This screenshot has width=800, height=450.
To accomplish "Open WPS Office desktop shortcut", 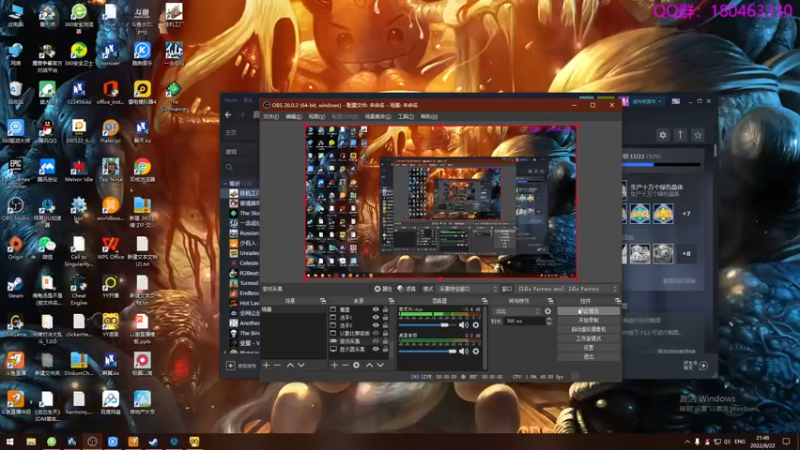I will (x=110, y=248).
